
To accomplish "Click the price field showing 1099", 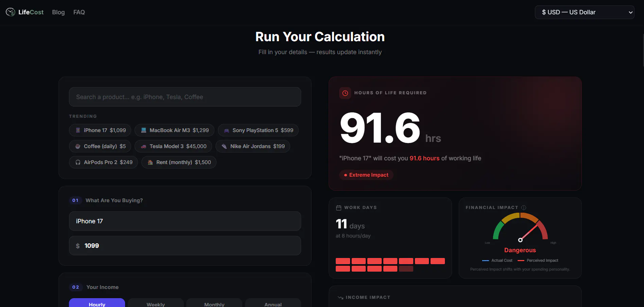I will click(x=185, y=246).
